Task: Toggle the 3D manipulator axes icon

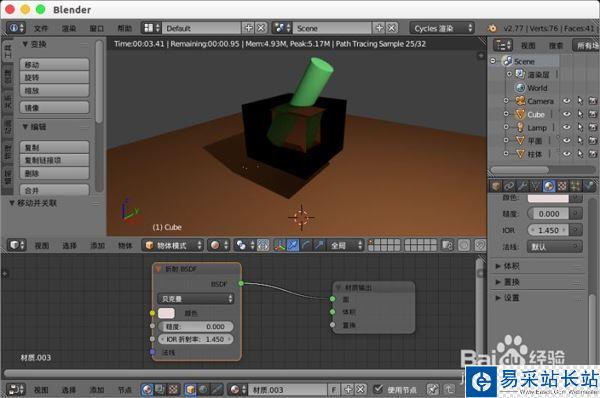Action: (280, 245)
